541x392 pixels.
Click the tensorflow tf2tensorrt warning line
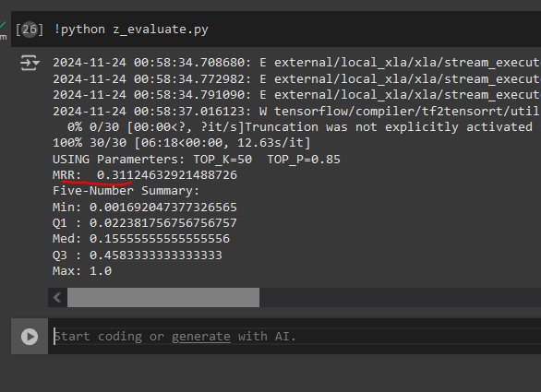pyautogui.click(x=296, y=112)
